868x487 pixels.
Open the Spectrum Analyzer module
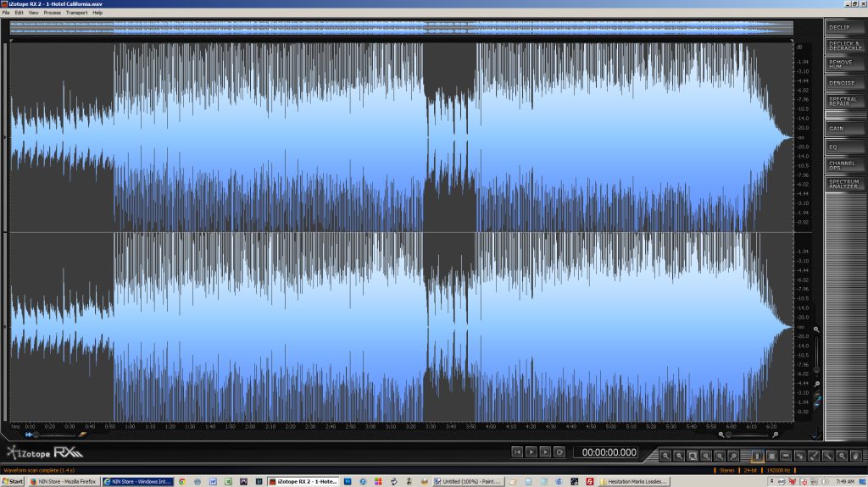tap(845, 184)
